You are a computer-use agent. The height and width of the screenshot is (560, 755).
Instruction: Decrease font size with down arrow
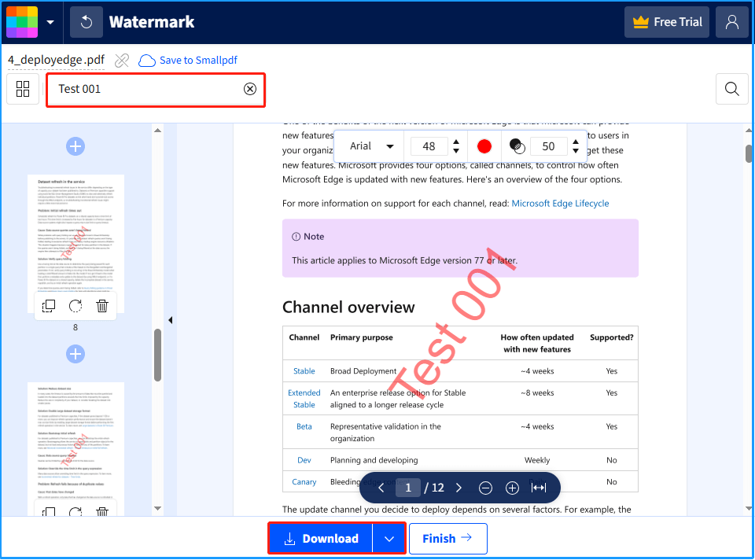point(456,151)
